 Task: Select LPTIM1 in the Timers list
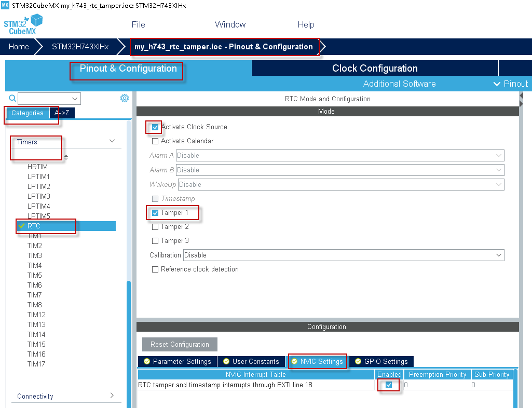[38, 176]
